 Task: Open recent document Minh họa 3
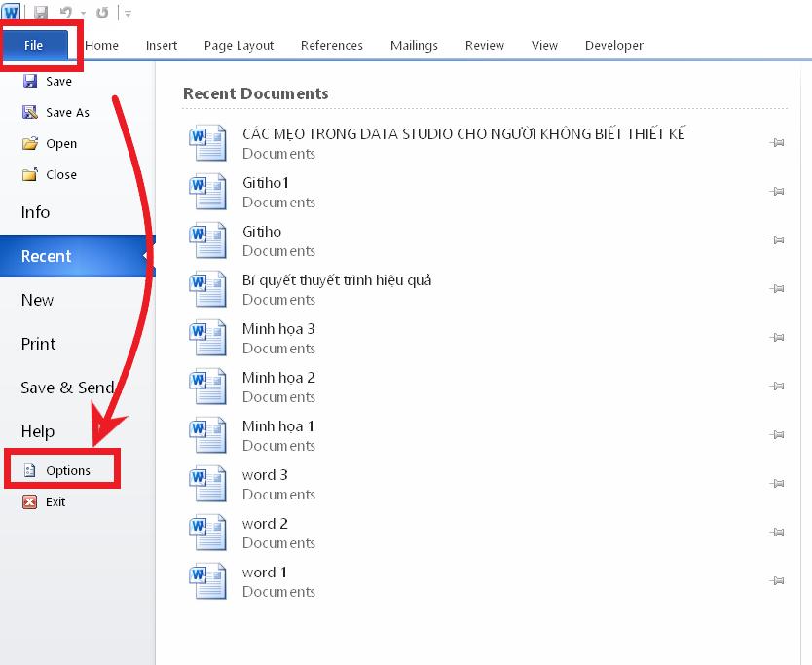point(487,338)
